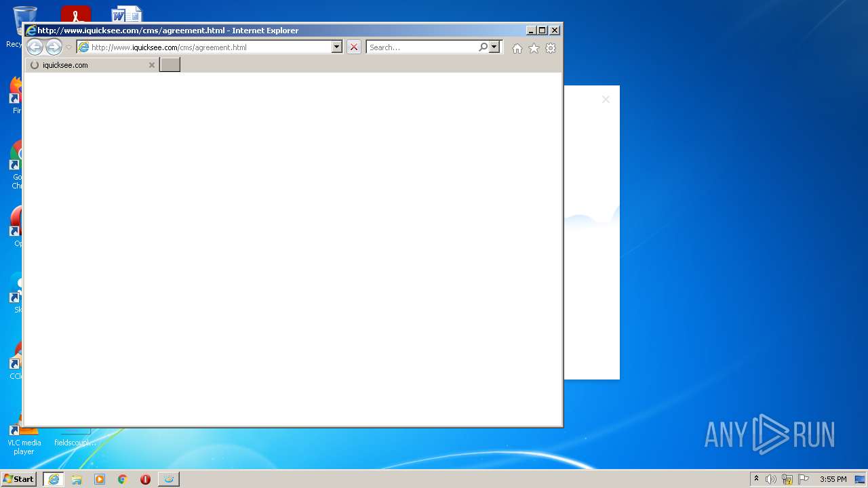Open the Word document desktop icon
Image resolution: width=868 pixels, height=488 pixels.
coord(126,14)
